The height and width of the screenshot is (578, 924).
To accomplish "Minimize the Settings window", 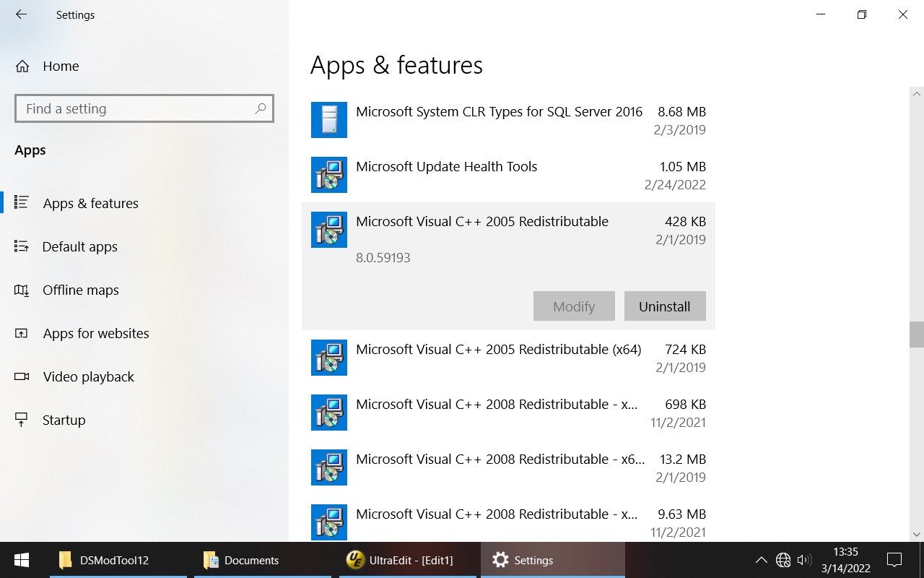I will [821, 14].
